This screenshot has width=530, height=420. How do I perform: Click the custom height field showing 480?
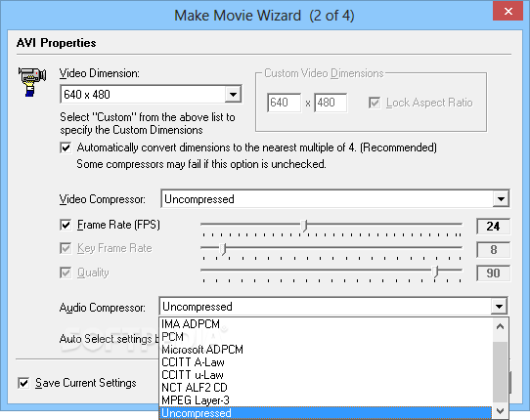331,103
